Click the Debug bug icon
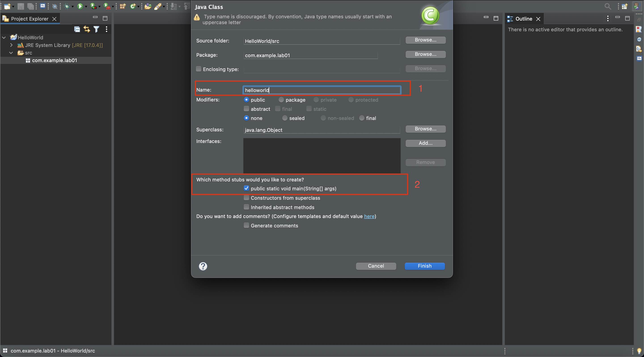This screenshot has height=357, width=644. [67, 6]
